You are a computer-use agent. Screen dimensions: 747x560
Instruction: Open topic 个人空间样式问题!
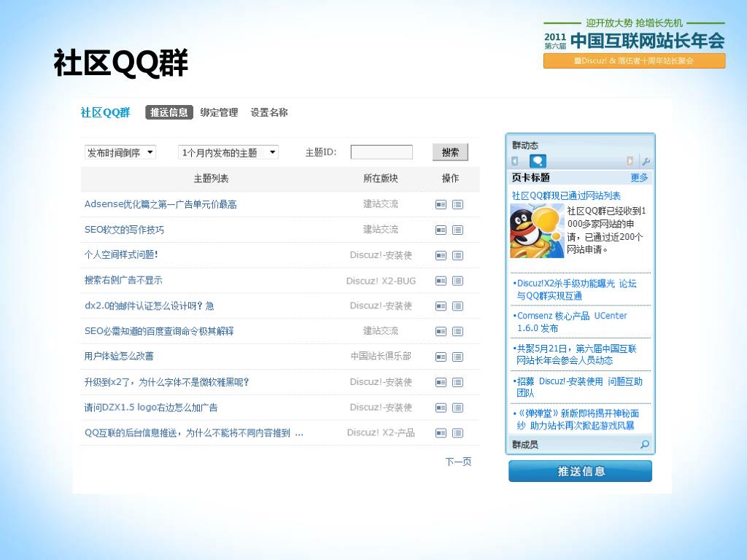click(x=121, y=254)
